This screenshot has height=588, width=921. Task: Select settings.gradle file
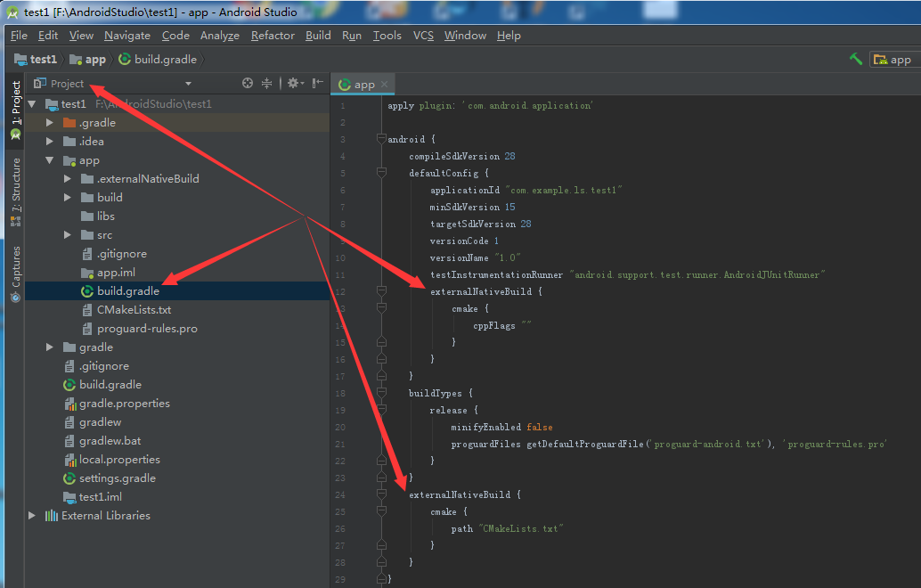click(118, 478)
